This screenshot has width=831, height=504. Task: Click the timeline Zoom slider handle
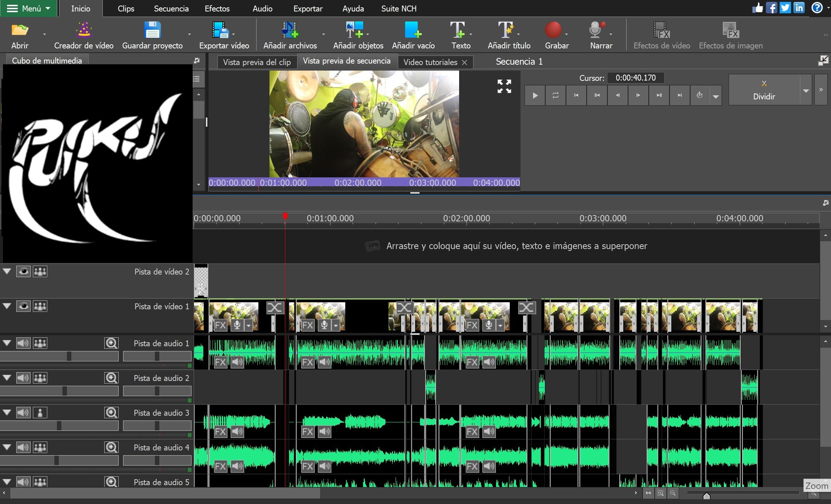(x=706, y=495)
